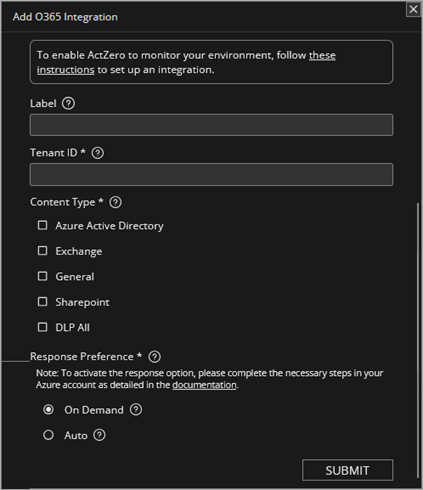Focus the Label input field
The image size is (423, 490).
coord(211,125)
